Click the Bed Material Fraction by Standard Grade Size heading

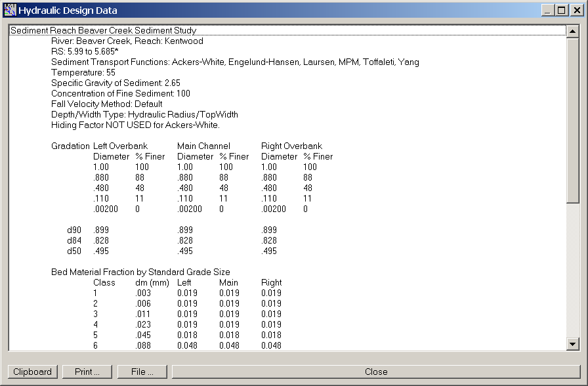pos(140,272)
